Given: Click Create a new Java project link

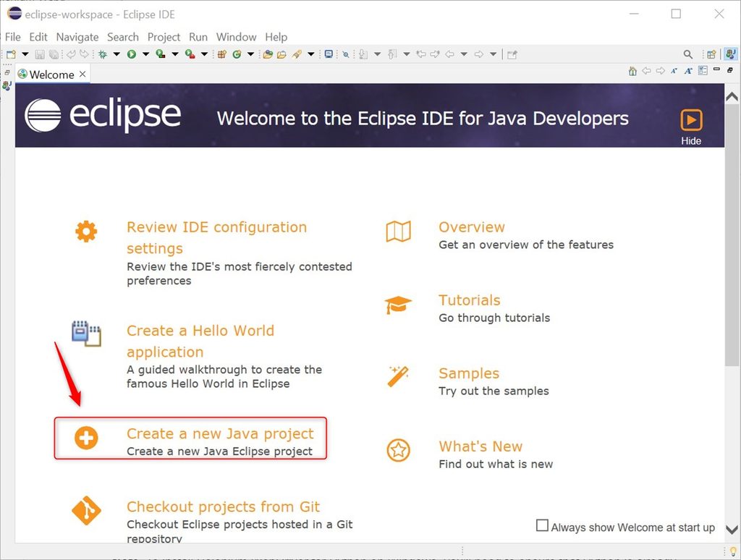Looking at the screenshot, I should 220,433.
